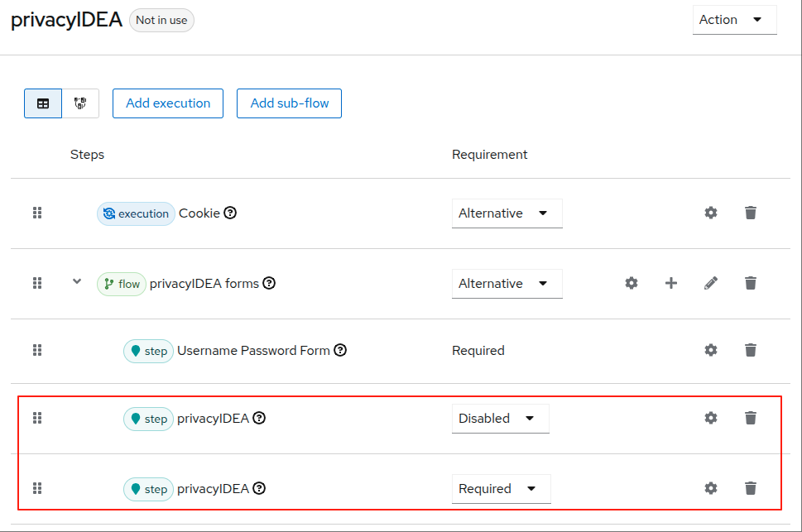Image resolution: width=802 pixels, height=532 pixels.
Task: Click Add sub-flow button
Action: [x=289, y=103]
